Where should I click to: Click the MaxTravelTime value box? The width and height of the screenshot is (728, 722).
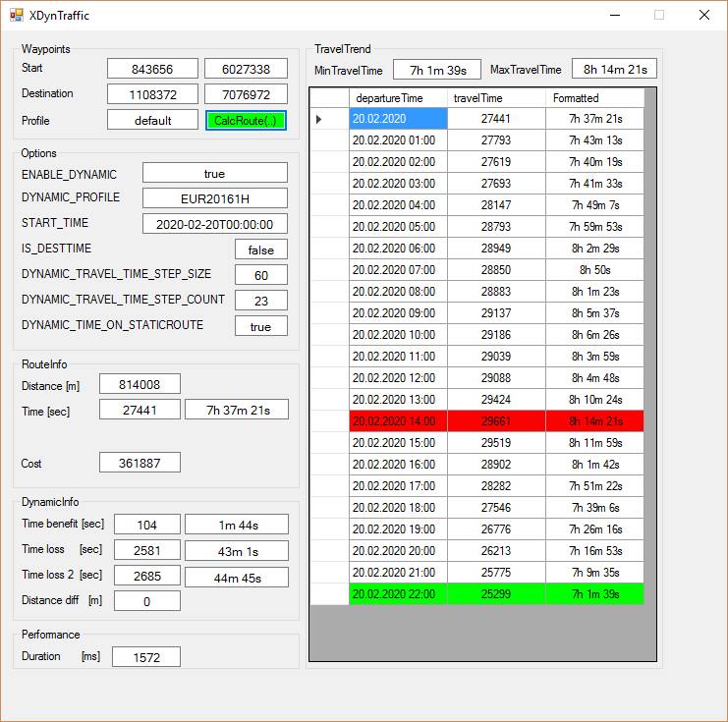[614, 70]
